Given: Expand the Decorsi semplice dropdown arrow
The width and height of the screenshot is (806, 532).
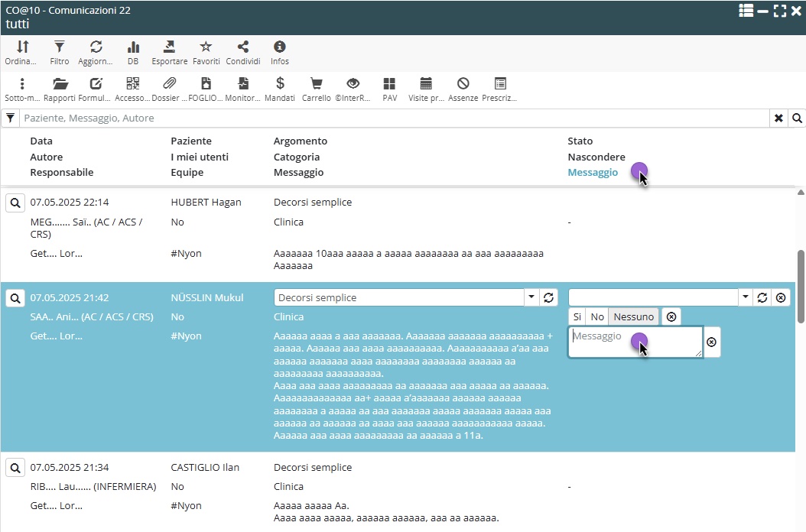Looking at the screenshot, I should coord(531,297).
